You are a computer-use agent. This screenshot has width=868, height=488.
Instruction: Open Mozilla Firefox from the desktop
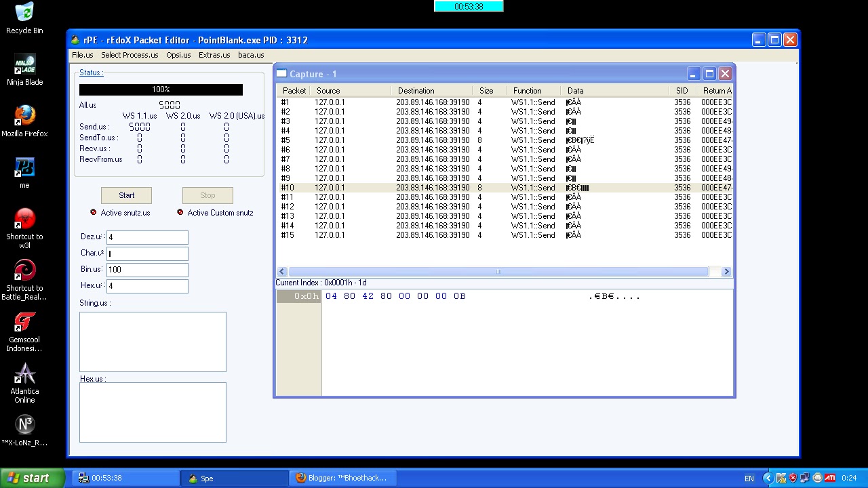point(24,115)
